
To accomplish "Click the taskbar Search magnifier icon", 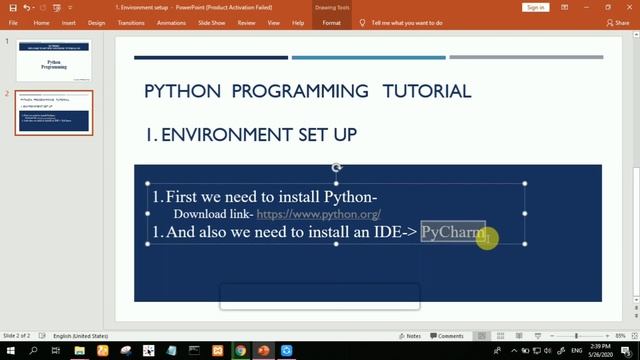I will (x=33, y=351).
